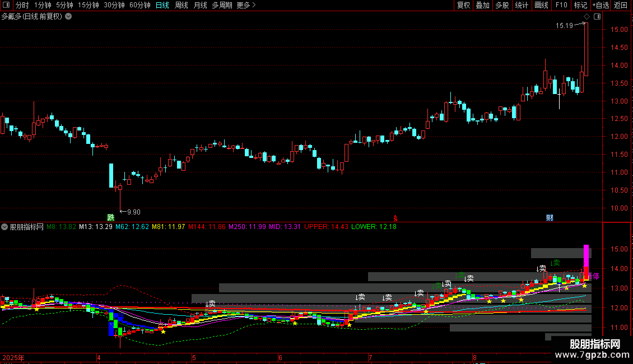The image size is (633, 364).
Task: Expand the 多氟多 chart title dropdown
Action: 69,17
